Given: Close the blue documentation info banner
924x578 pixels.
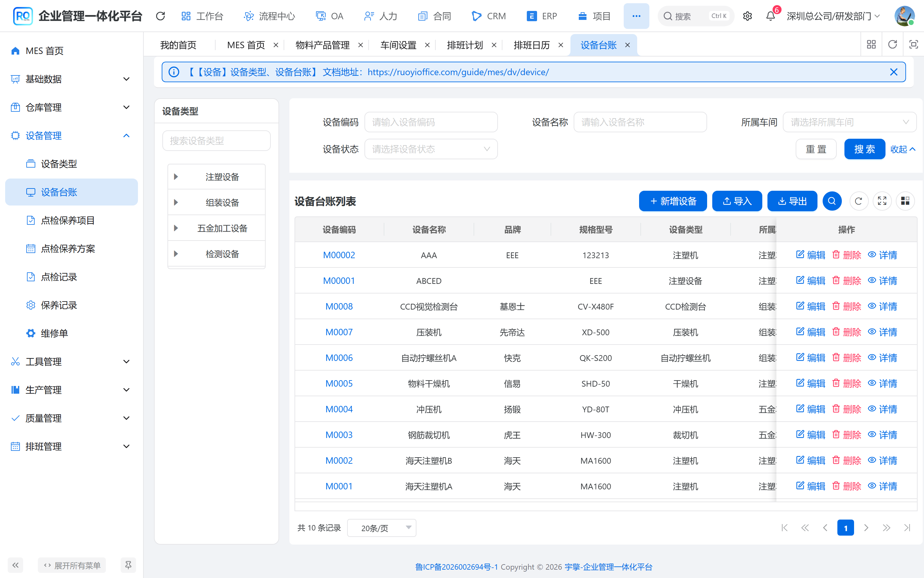Looking at the screenshot, I should tap(894, 72).
